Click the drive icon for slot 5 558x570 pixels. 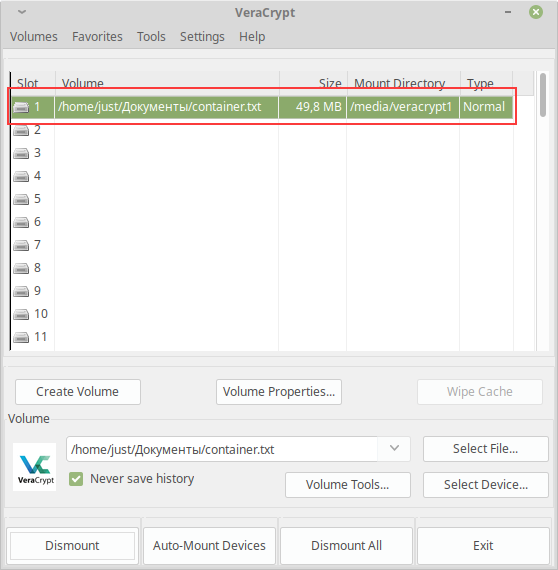click(21, 199)
